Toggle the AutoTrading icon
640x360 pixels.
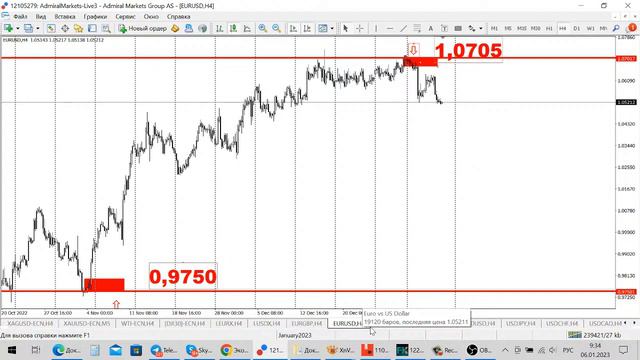tap(189, 28)
